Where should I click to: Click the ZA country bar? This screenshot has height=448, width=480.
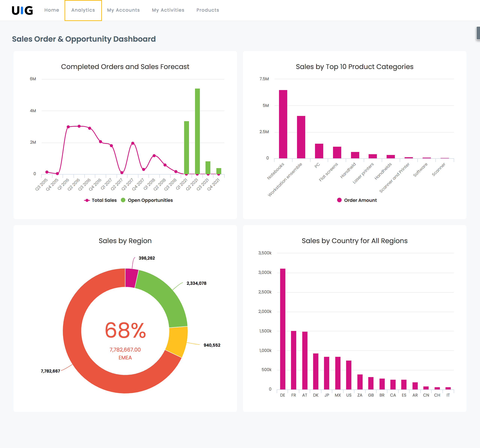pos(360,382)
